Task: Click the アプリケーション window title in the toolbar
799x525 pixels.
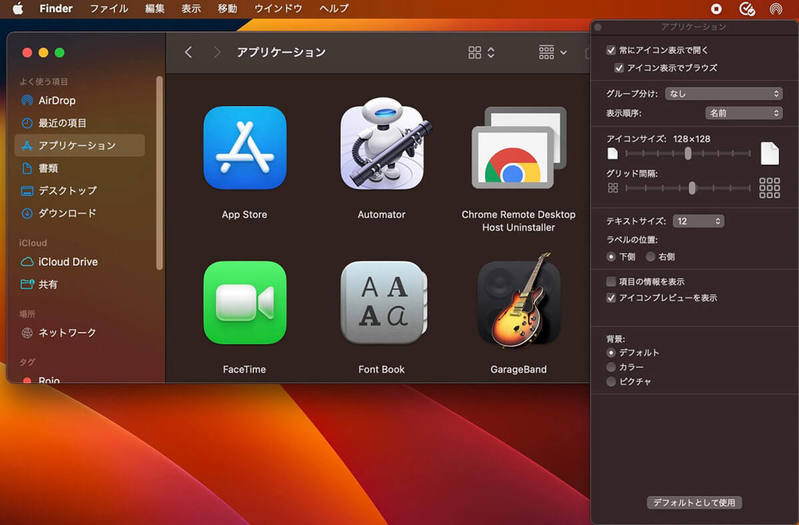Action: click(x=281, y=52)
